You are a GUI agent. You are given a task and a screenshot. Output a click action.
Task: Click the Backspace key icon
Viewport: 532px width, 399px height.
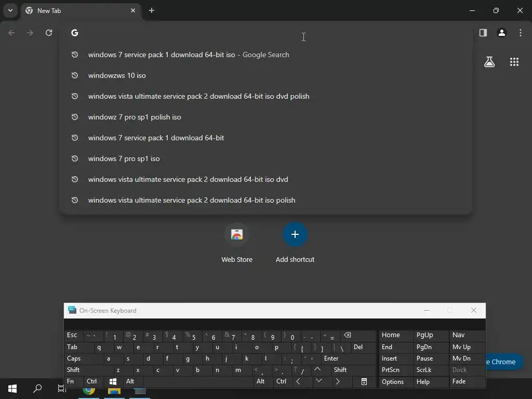(x=358, y=335)
